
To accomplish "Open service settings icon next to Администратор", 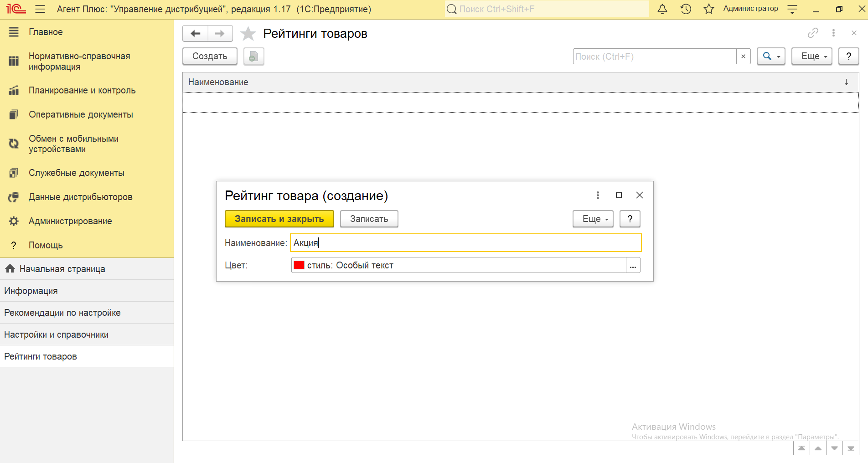I will (x=792, y=9).
